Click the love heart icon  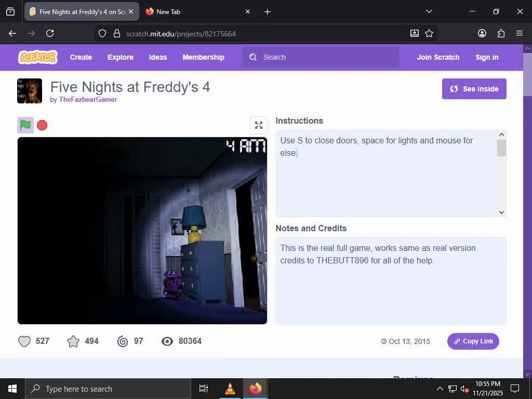24,341
